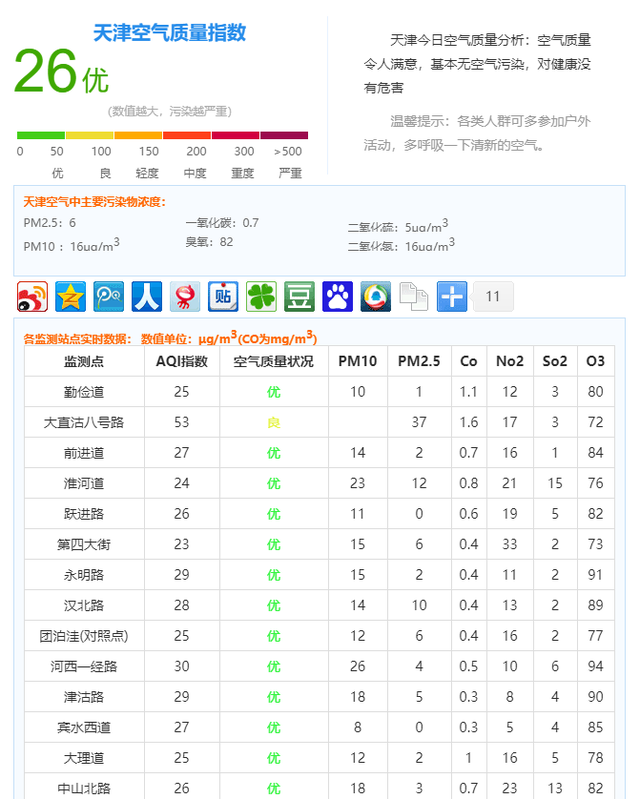Click the 优 status in 勤俭道 row
Viewport: 640px width, 799px height.
274,392
